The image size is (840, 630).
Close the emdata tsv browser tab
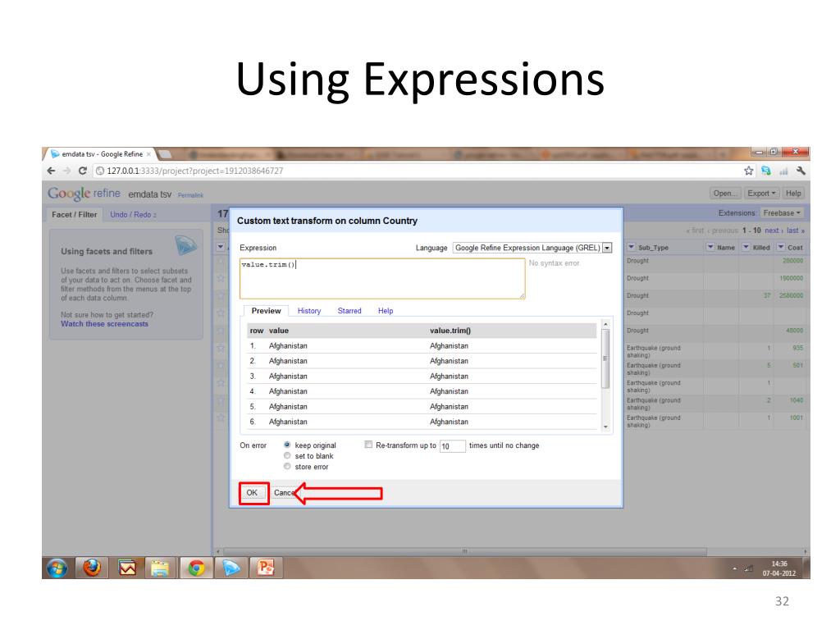click(x=149, y=154)
